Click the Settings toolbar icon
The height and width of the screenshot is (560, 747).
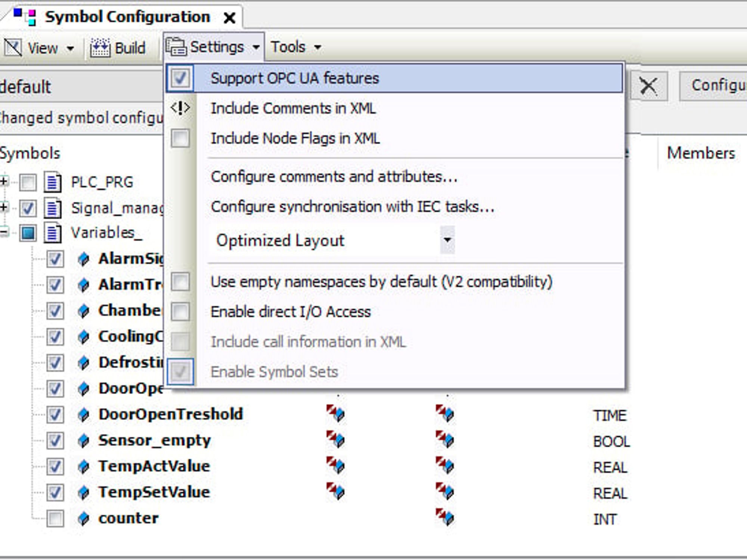click(176, 47)
